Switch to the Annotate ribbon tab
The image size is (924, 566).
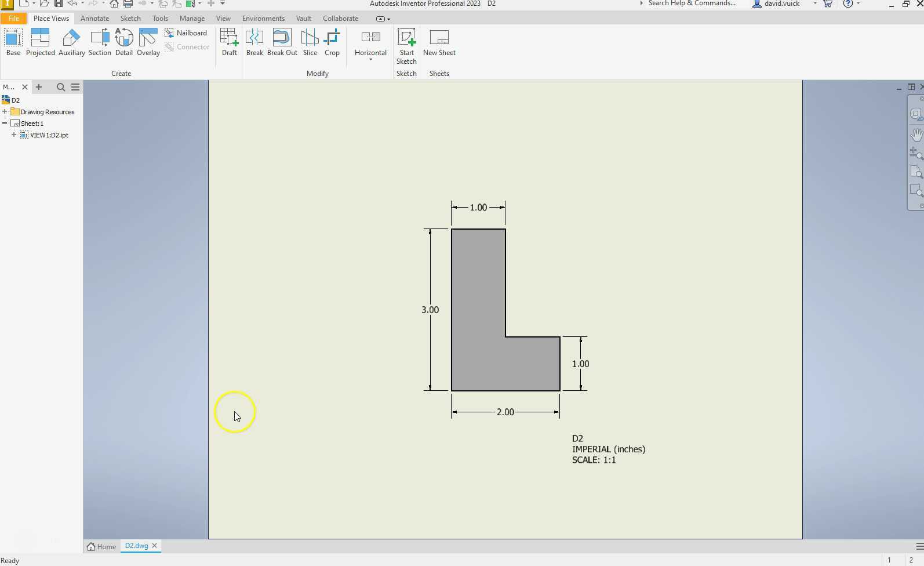click(x=94, y=19)
